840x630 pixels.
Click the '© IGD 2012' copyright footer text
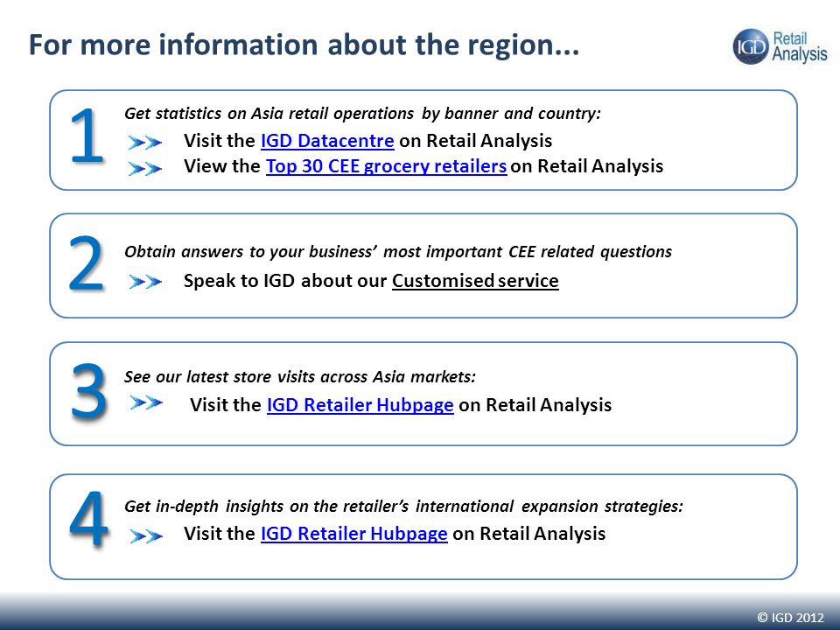pos(790,617)
